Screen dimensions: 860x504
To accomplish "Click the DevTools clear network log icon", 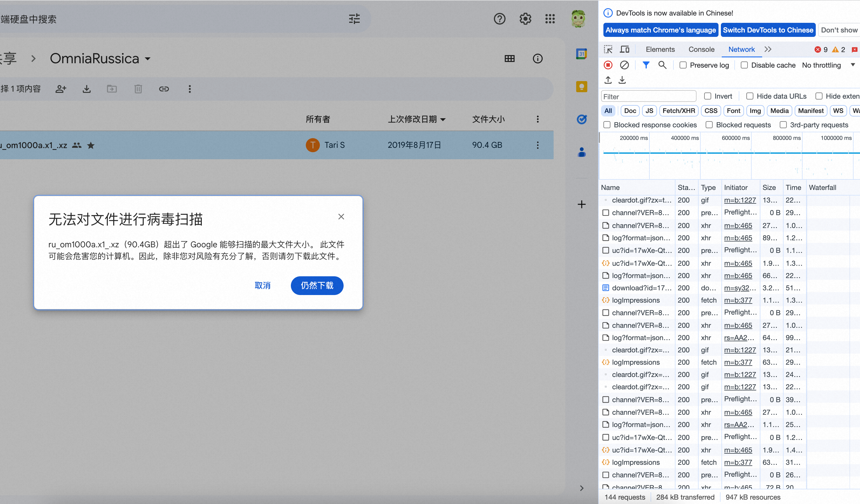I will pyautogui.click(x=624, y=65).
